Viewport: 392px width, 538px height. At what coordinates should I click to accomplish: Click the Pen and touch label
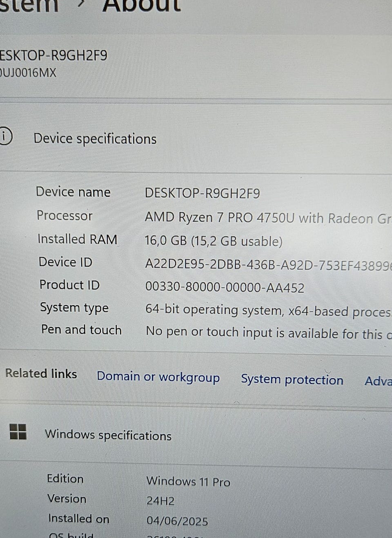[x=81, y=330]
